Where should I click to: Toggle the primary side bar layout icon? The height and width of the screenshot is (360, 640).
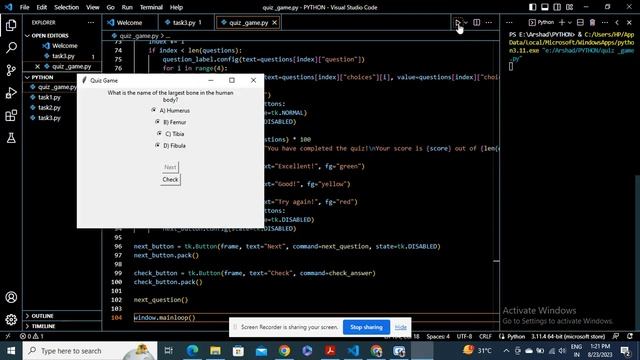coord(532,7)
